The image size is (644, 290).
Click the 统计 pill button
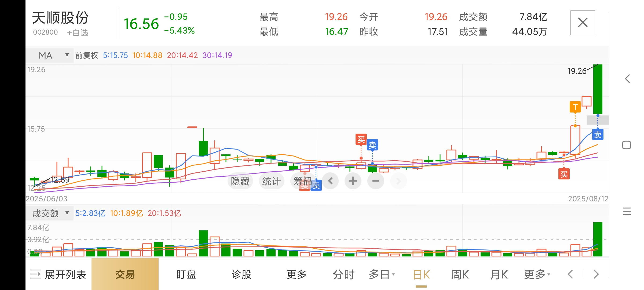pos(271,181)
